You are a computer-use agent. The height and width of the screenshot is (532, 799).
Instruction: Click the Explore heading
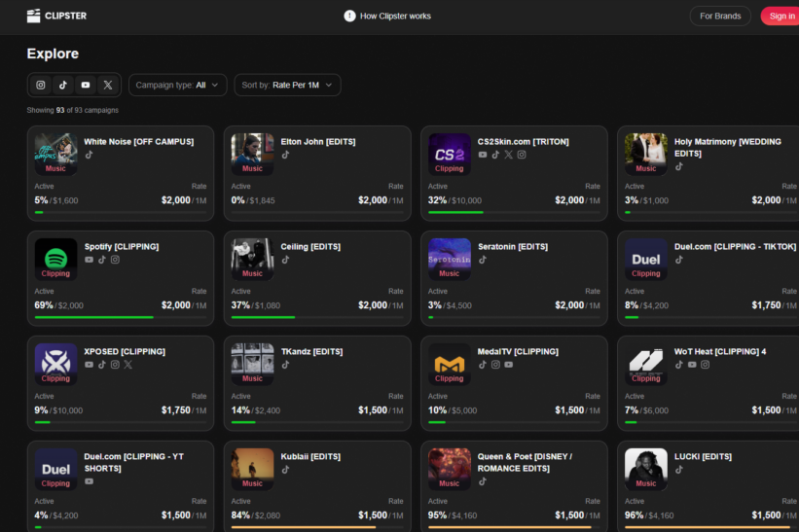point(53,53)
